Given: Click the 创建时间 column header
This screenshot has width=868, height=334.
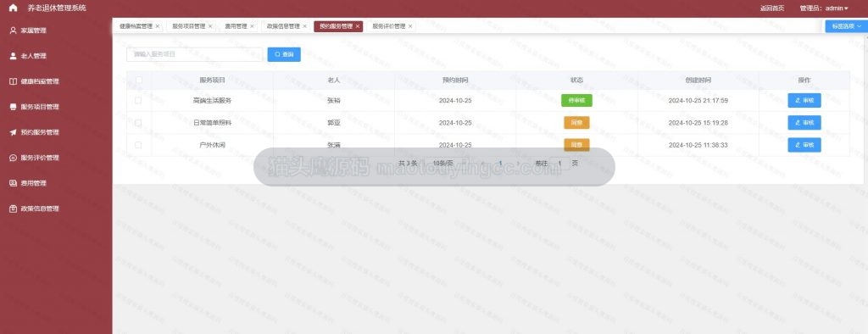Looking at the screenshot, I should click(x=698, y=81).
